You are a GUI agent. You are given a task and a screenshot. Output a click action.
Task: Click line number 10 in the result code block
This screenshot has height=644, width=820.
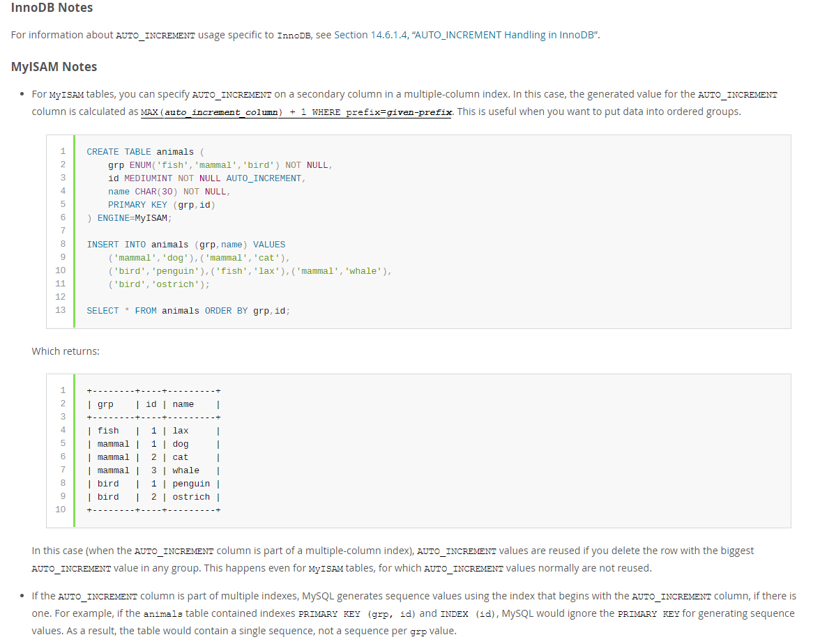[x=61, y=509]
